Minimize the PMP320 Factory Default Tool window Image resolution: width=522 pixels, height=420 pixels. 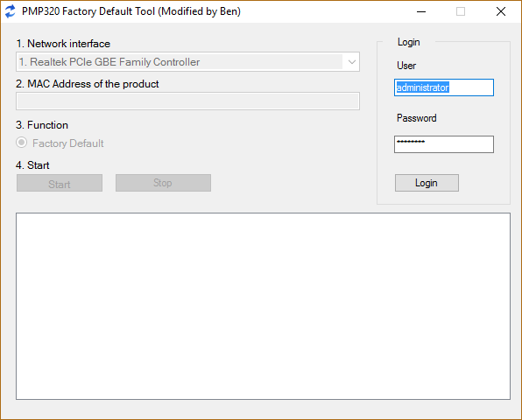pyautogui.click(x=421, y=11)
